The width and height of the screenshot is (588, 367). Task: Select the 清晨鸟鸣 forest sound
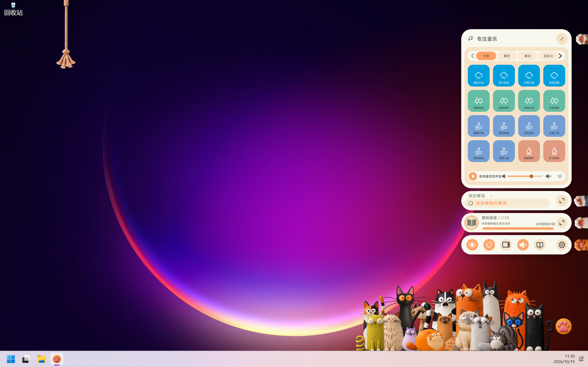click(478, 101)
